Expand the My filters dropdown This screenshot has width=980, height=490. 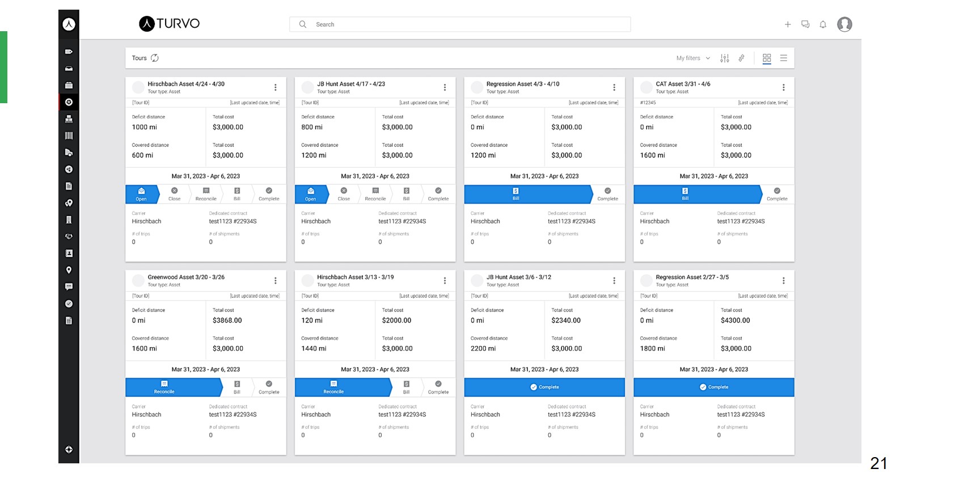[693, 58]
